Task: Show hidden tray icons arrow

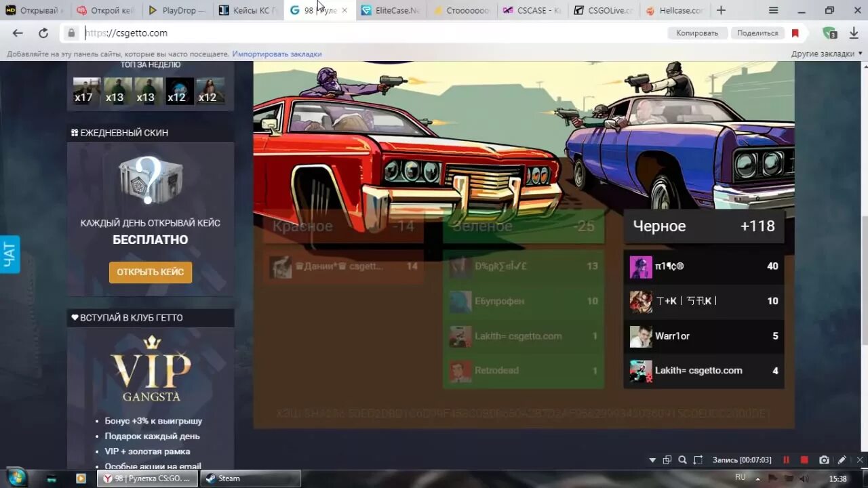Action: click(x=759, y=478)
